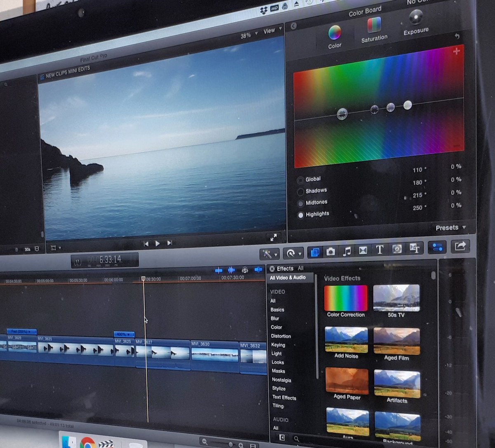Open the viewer View options menu
The width and height of the screenshot is (495, 448).
coord(273,30)
